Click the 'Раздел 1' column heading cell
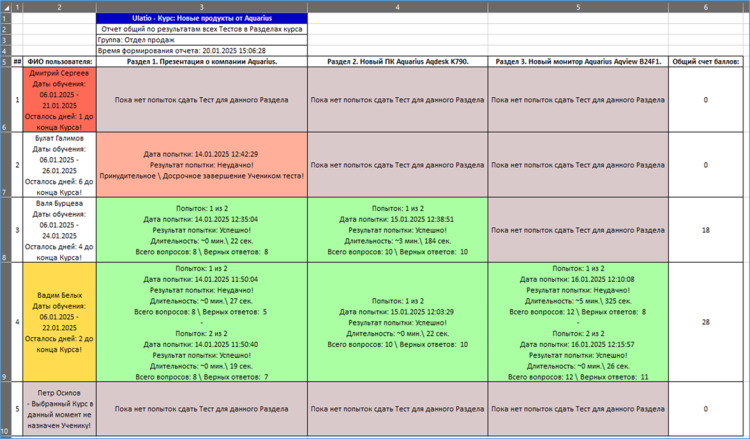750x439 pixels. (x=202, y=62)
